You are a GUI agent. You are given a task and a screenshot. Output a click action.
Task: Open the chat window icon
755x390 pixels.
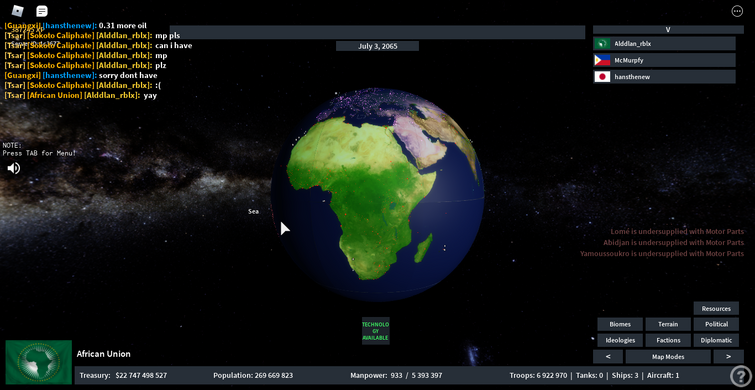point(42,11)
